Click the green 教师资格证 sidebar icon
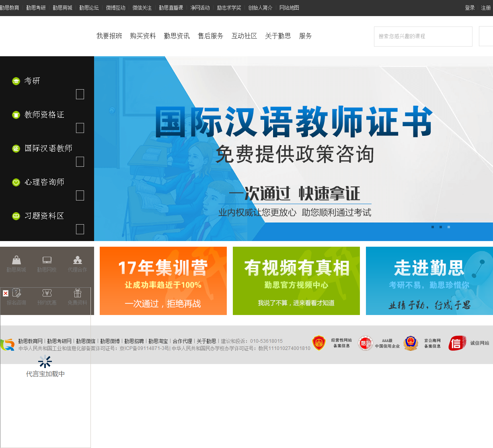 coord(16,115)
